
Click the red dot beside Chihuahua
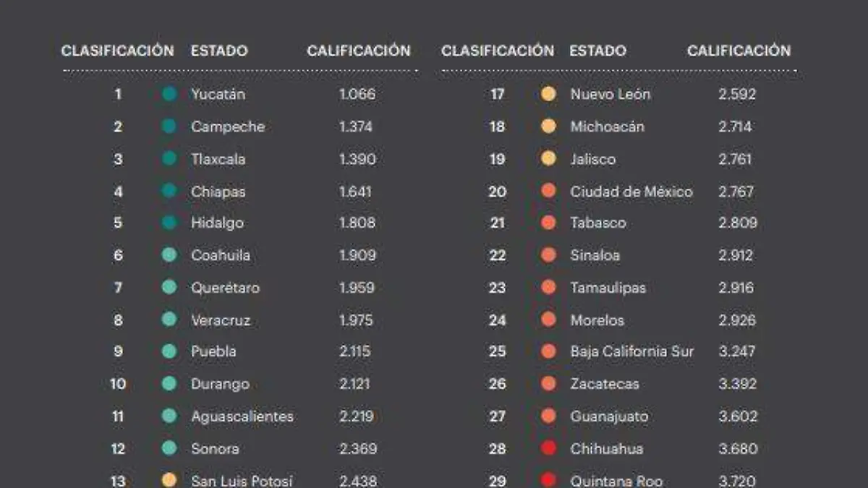[549, 448]
